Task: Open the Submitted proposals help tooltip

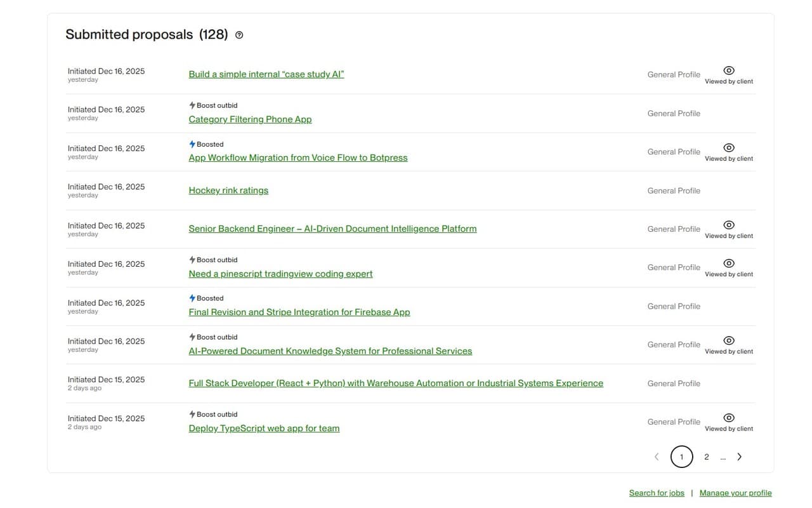Action: point(239,35)
